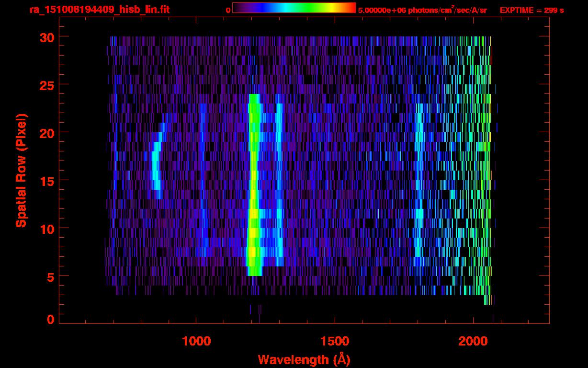Click the rainbow color scale bar
588x368 pixels.
point(294,8)
